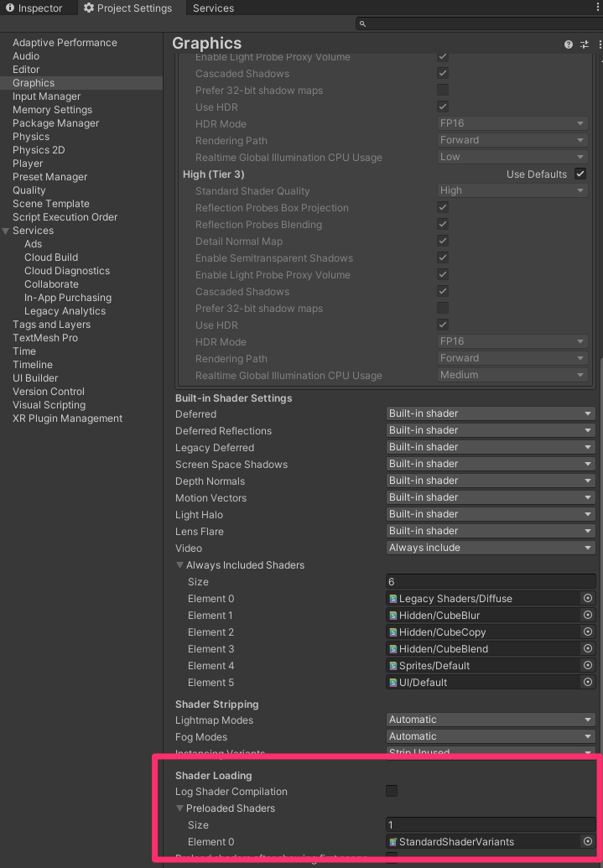Click the object picker beside UI/Default
Viewport: 603px width, 868px height.
coord(587,682)
